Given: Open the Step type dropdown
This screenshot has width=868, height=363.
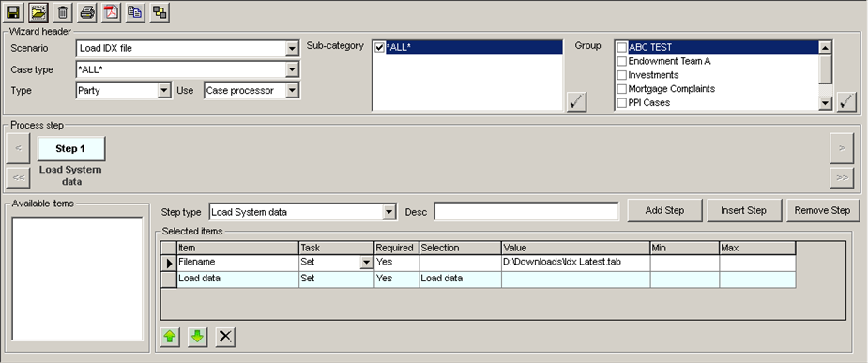Looking at the screenshot, I should pyautogui.click(x=389, y=211).
